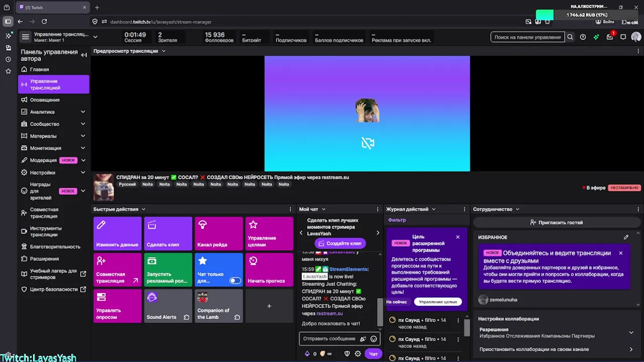Expand the Monetization sidebar section
The width and height of the screenshot is (644, 362).
tap(83, 148)
